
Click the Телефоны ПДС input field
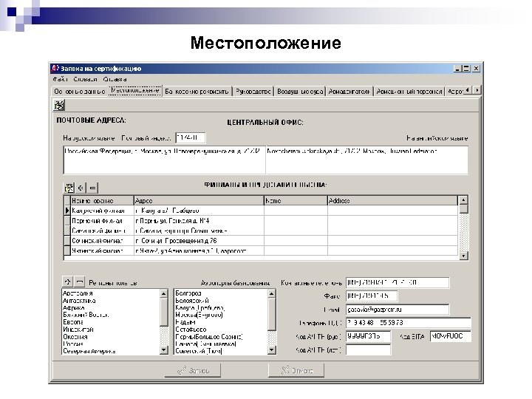click(408, 323)
